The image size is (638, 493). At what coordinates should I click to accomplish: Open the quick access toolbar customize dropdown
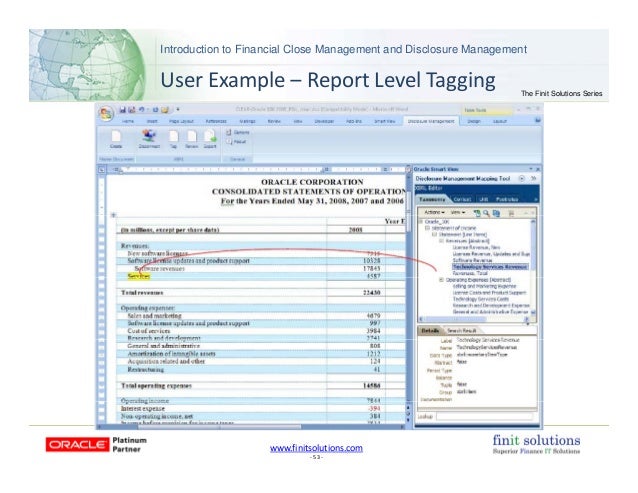pos(178,109)
